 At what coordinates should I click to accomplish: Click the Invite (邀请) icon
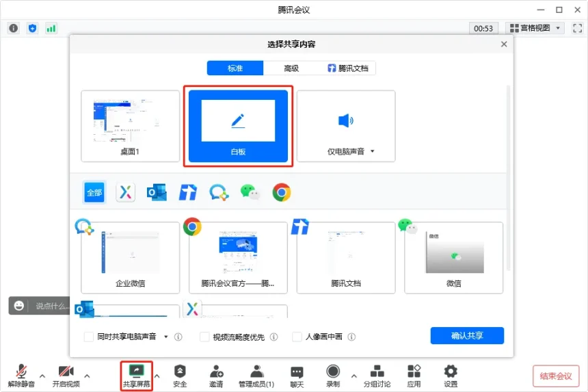click(x=216, y=371)
